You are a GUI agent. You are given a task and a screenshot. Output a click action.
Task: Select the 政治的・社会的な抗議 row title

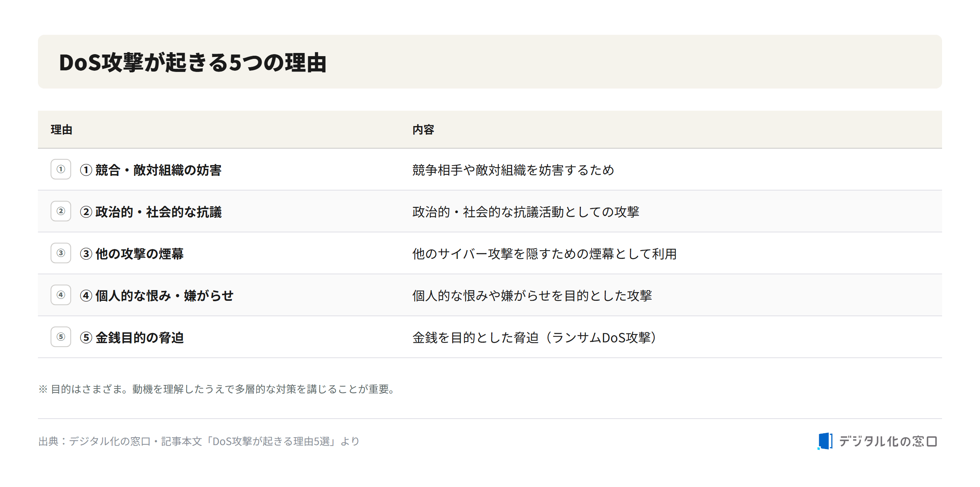151,212
